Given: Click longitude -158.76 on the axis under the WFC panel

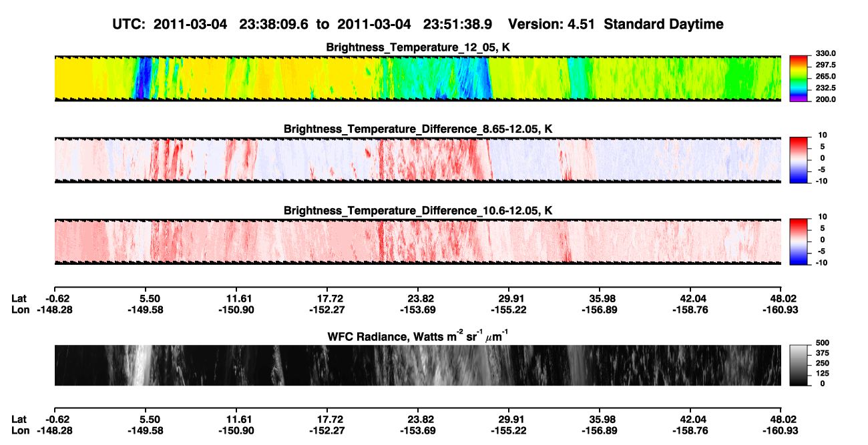Looking at the screenshot, I should point(692,431).
